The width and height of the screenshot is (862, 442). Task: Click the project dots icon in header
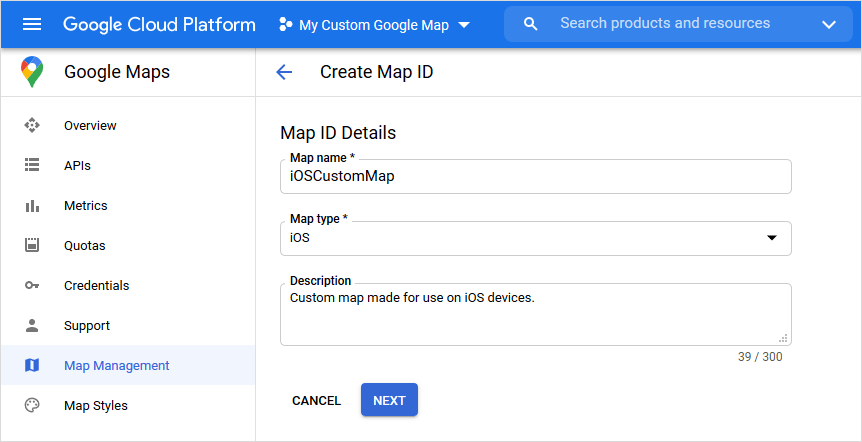coord(285,24)
